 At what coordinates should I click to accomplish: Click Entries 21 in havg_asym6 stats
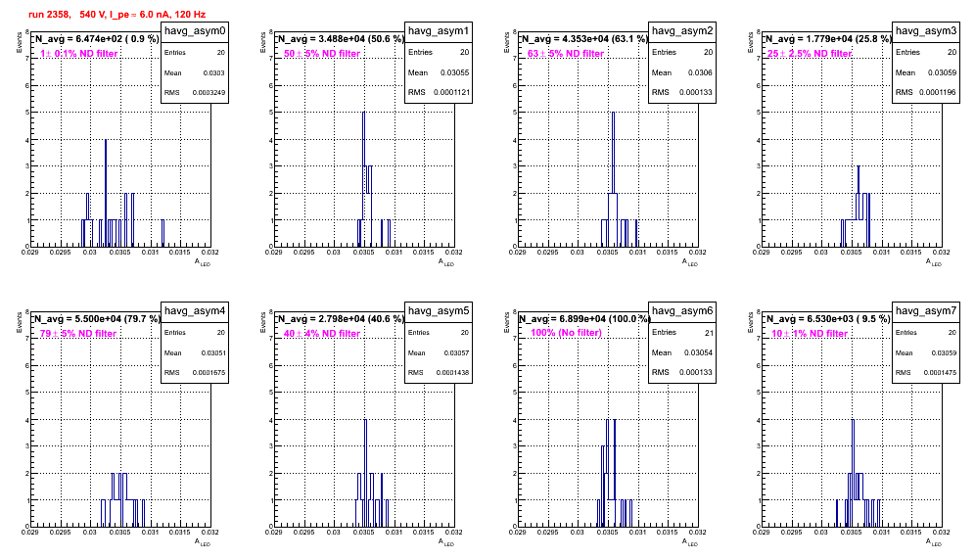pos(682,333)
